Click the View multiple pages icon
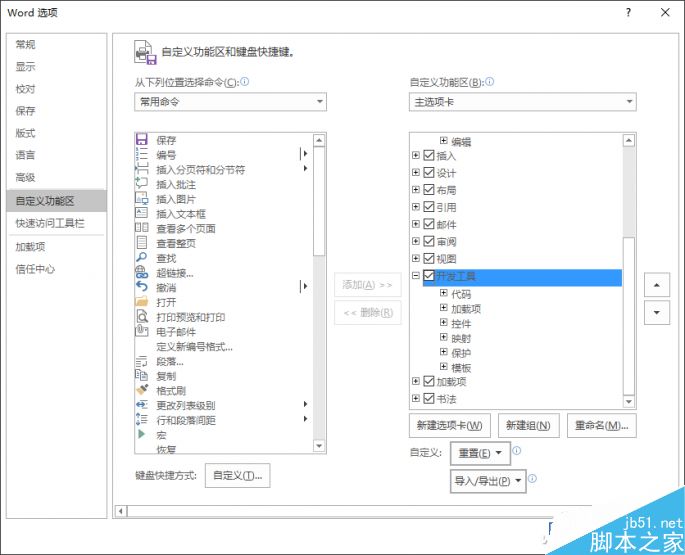 pyautogui.click(x=142, y=228)
